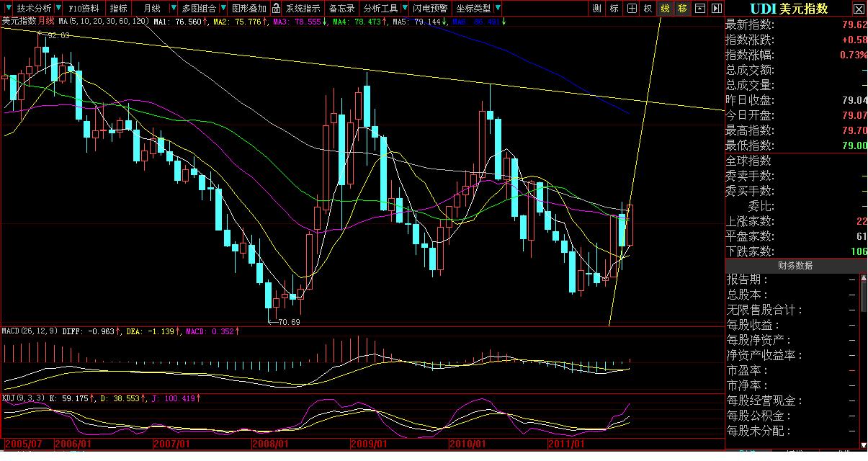868x461 pixels.
Task: Click the 70.69 low price label on chart
Action: [x=288, y=322]
